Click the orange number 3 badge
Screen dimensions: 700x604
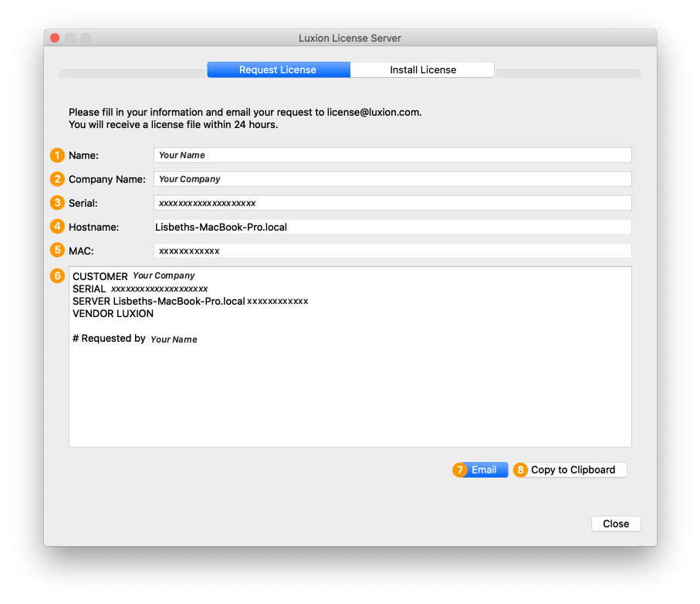point(57,203)
